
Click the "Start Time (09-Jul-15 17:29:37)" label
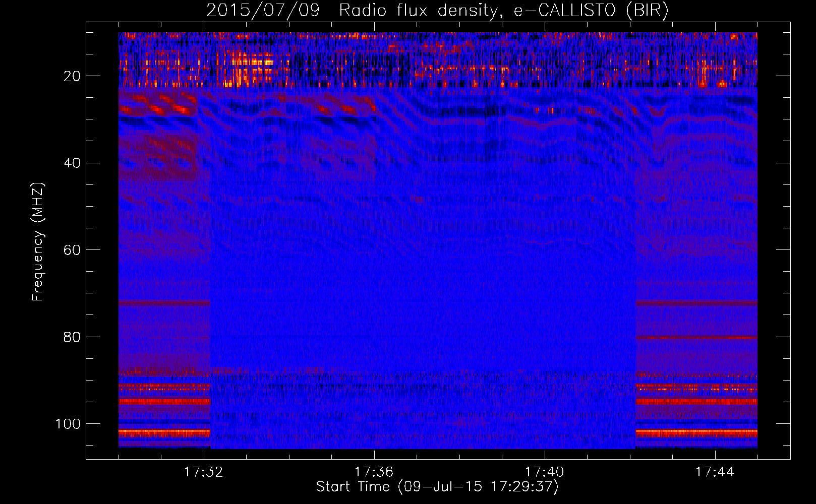coord(437,487)
